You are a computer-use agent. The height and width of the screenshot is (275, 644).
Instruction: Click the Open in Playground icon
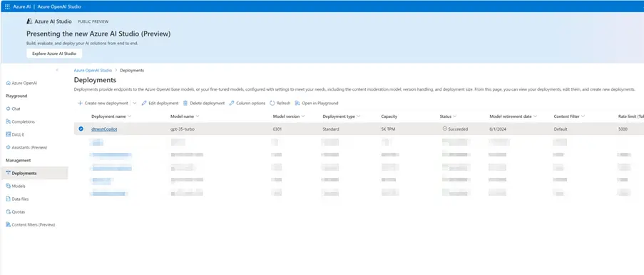click(x=297, y=103)
